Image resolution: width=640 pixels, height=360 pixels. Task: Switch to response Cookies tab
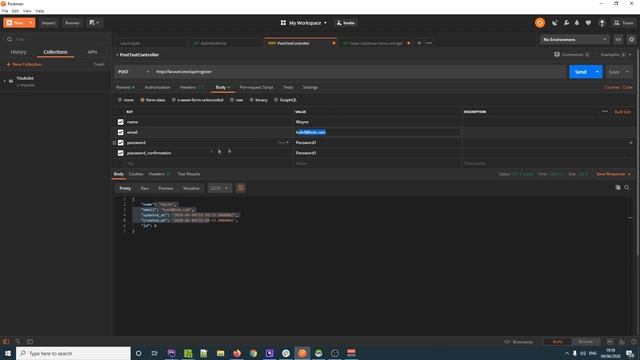136,174
